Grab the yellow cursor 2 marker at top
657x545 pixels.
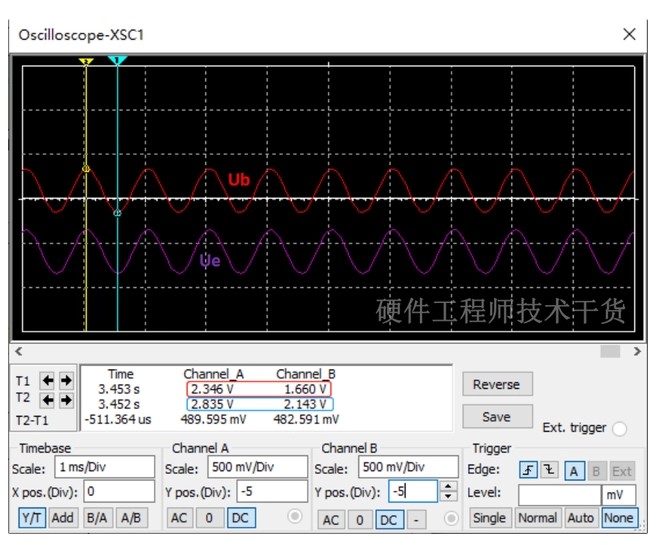86,62
